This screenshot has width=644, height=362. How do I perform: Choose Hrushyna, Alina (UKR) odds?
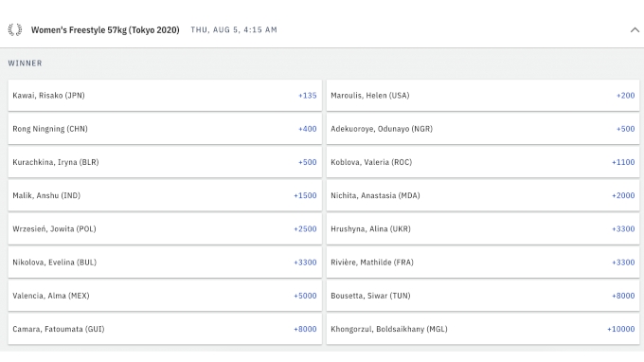pos(483,229)
